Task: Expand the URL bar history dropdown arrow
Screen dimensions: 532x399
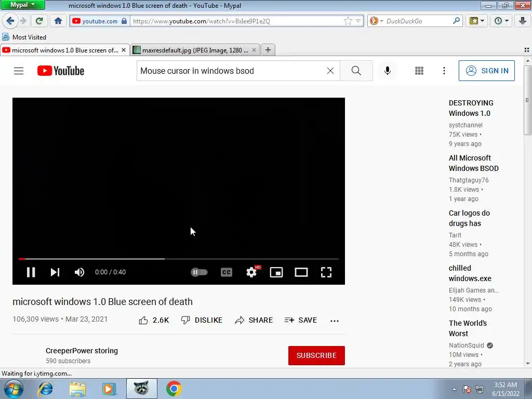Action: [358, 21]
